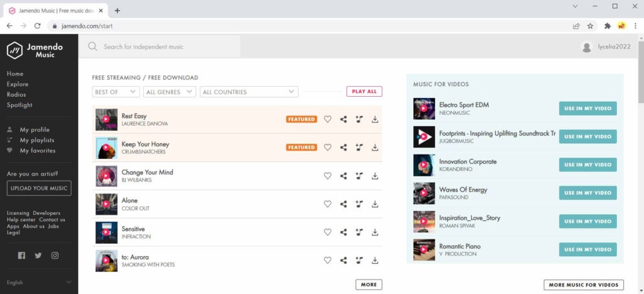Share the Sensitive track
Image resolution: width=644 pixels, height=294 pixels.
[343, 232]
